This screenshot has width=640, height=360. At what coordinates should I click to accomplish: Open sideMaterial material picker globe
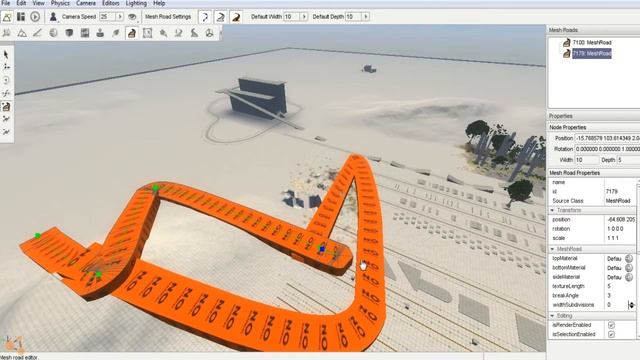(x=629, y=277)
